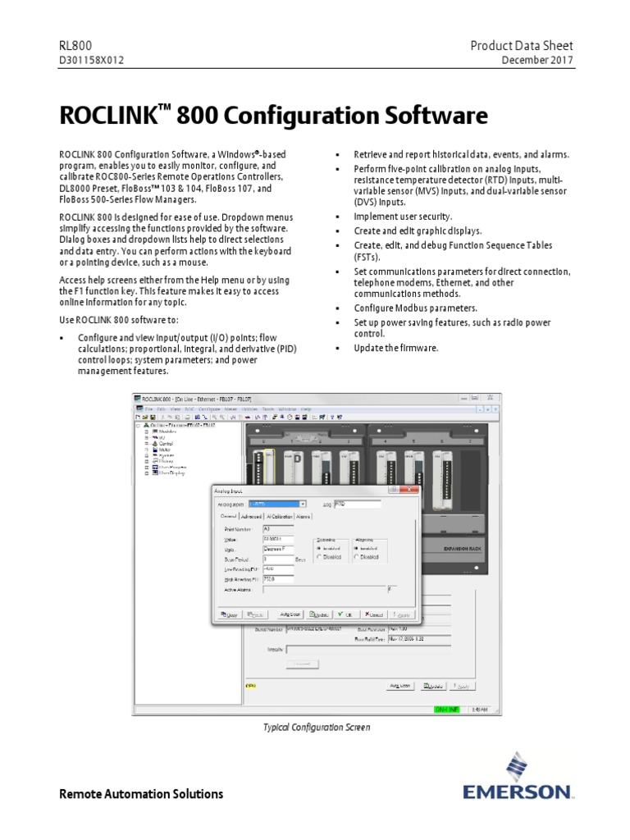Expand the Meter tree node

coord(147,450)
